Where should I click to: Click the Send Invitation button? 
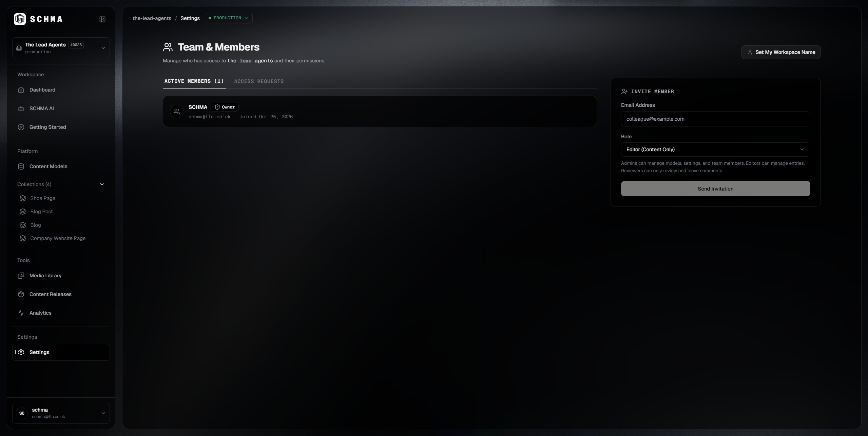(x=715, y=189)
